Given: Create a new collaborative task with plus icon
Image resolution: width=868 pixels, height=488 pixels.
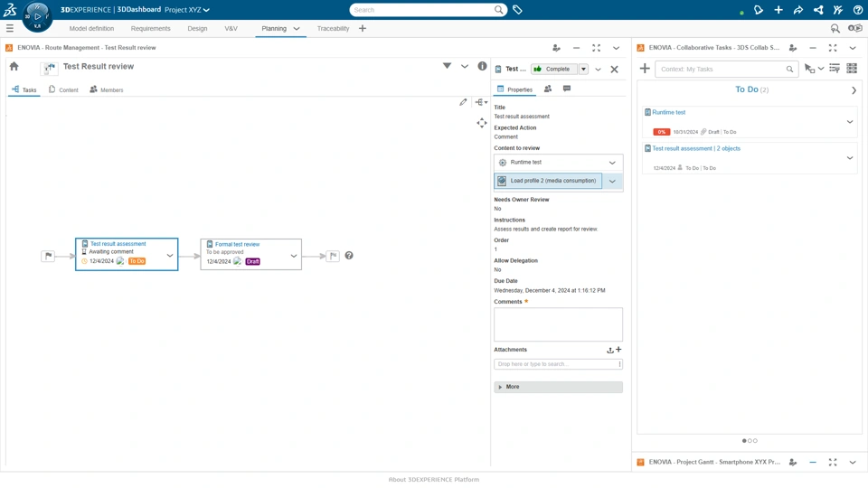Looking at the screenshot, I should (645, 69).
